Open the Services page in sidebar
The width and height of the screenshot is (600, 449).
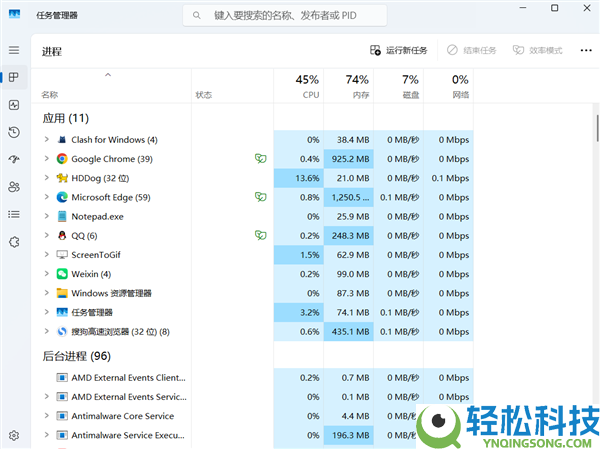pos(14,242)
